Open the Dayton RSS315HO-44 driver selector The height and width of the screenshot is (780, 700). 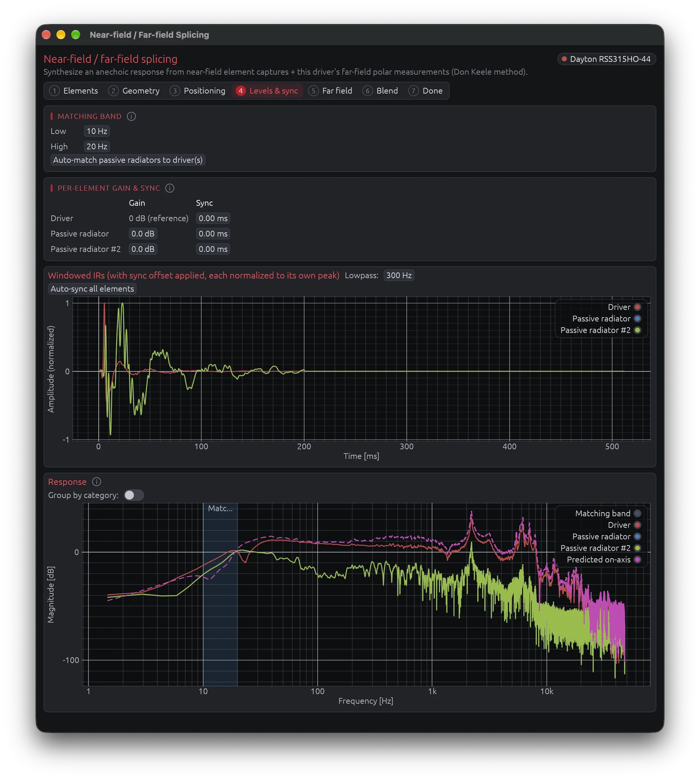607,59
